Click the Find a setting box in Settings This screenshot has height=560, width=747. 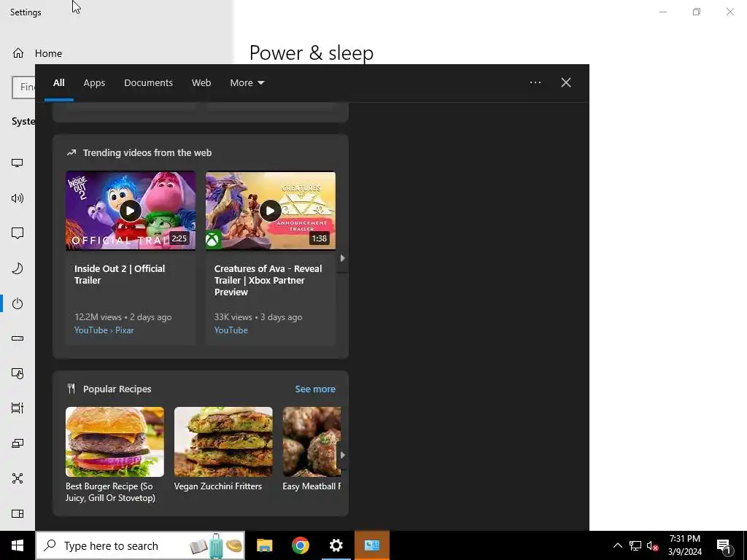coord(23,87)
